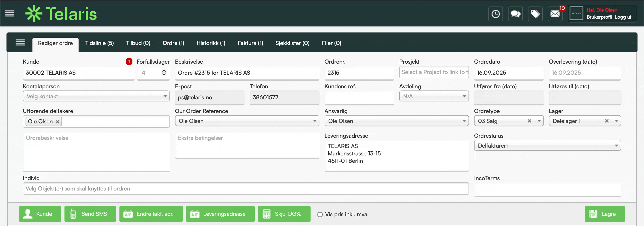Click Endre fakt. adr. button
This screenshot has width=644, height=226.
coord(151,214)
